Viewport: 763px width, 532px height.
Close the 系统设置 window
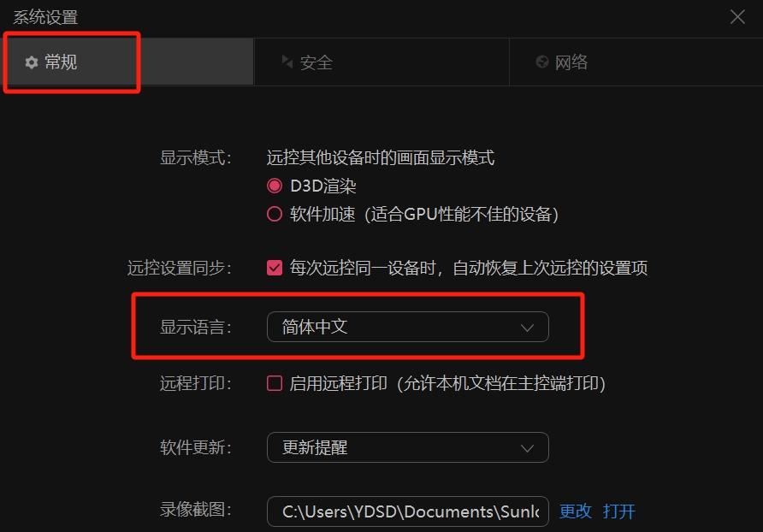(x=737, y=17)
